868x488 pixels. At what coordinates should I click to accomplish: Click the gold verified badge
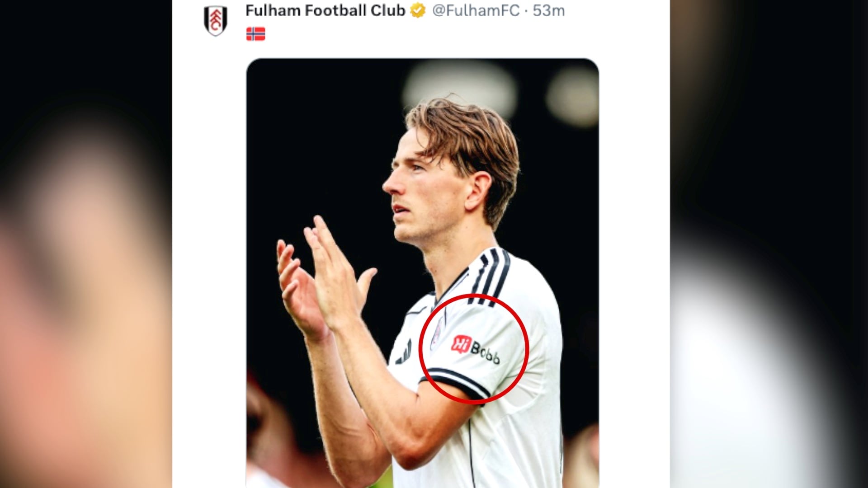(x=418, y=10)
